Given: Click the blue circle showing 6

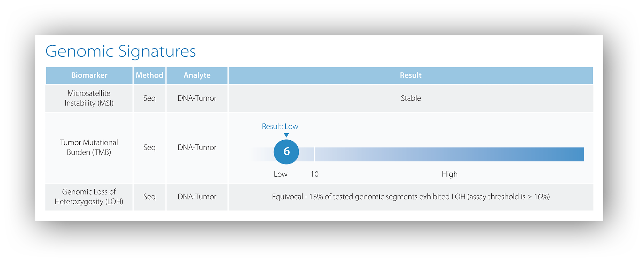Looking at the screenshot, I should (286, 152).
